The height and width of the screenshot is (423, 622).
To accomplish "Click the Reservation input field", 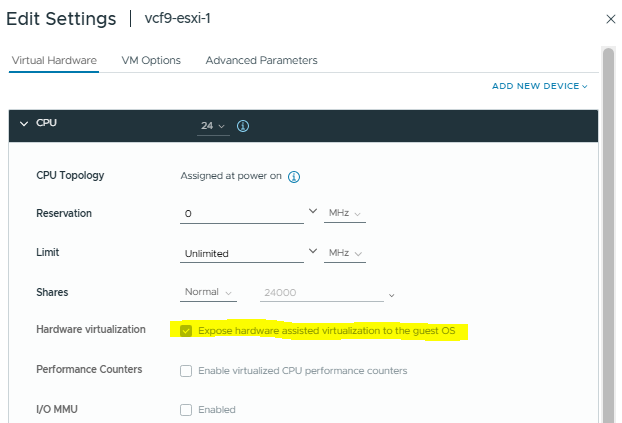I will [x=240, y=214].
